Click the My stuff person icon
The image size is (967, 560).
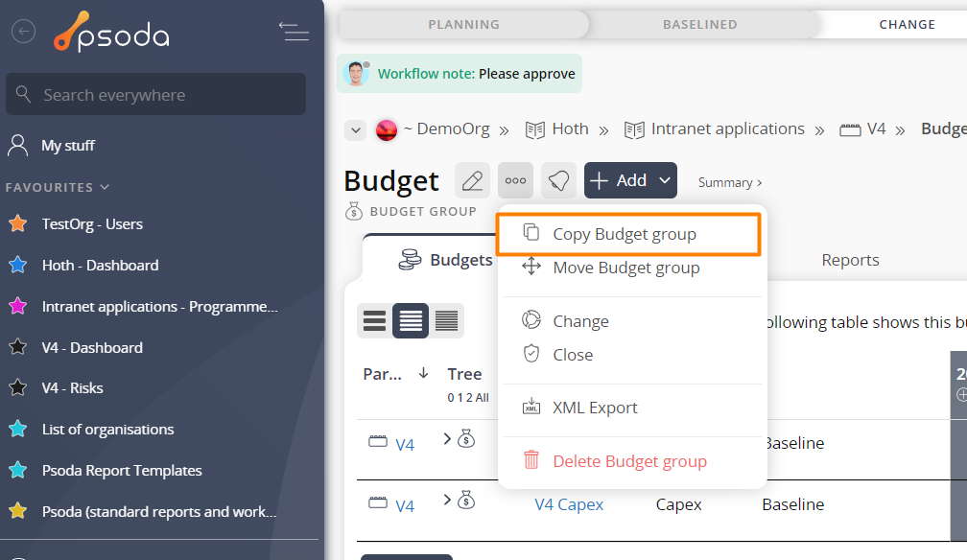tap(18, 146)
